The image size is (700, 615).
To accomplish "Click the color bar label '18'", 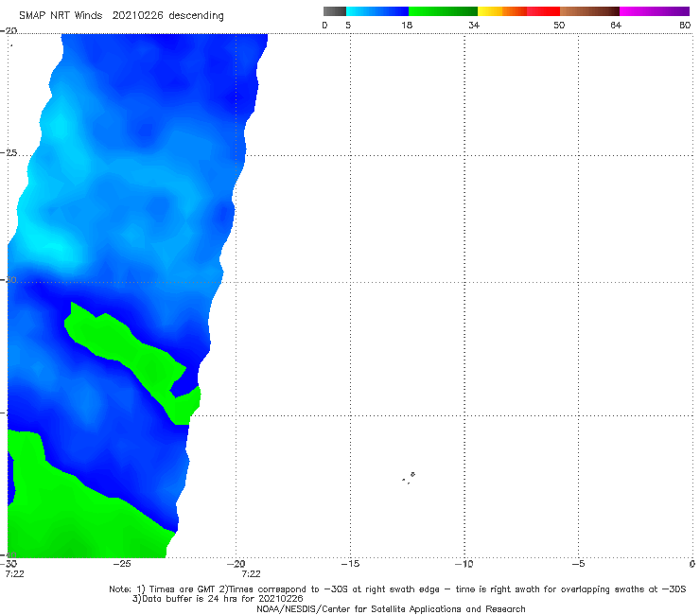I will point(407,25).
